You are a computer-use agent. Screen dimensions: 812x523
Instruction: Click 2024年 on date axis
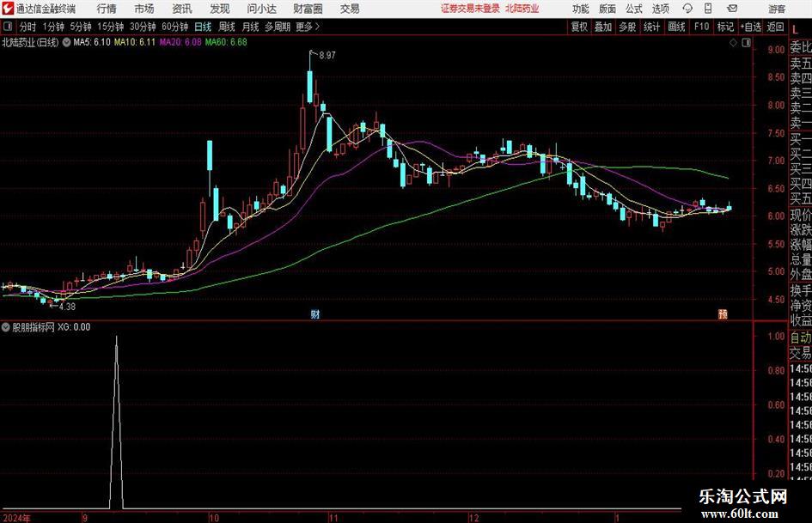[16, 518]
